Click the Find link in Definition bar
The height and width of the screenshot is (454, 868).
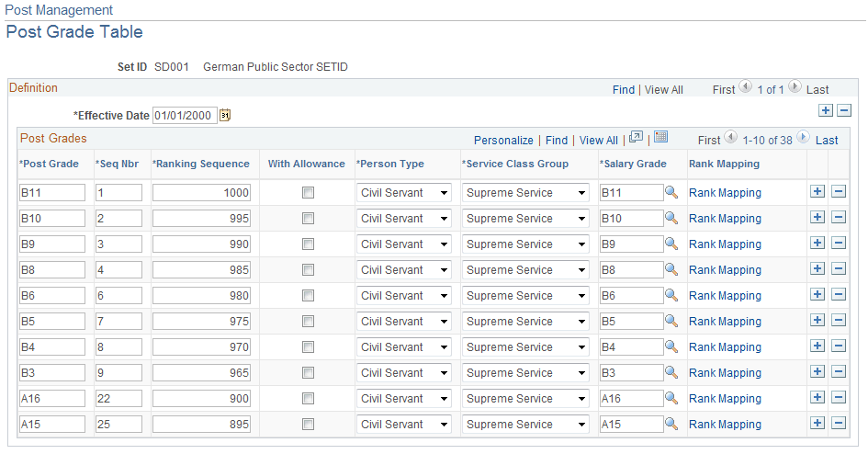tap(624, 90)
